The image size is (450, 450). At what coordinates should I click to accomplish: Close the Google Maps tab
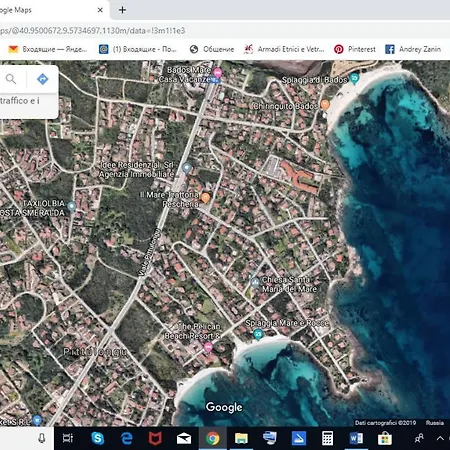tap(100, 10)
